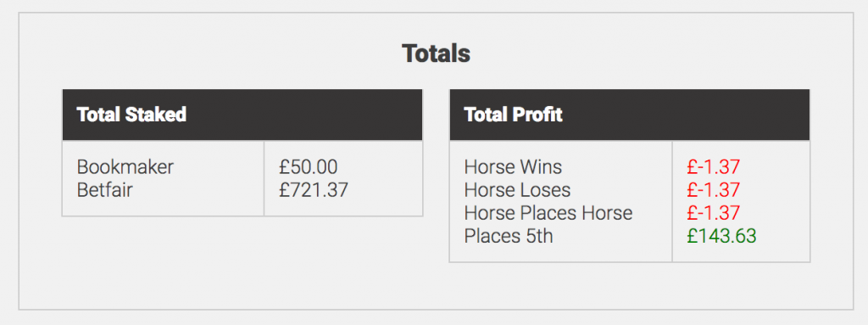The image size is (868, 325).
Task: Select the £50.00 bookmaker stake value
Action: click(x=309, y=167)
